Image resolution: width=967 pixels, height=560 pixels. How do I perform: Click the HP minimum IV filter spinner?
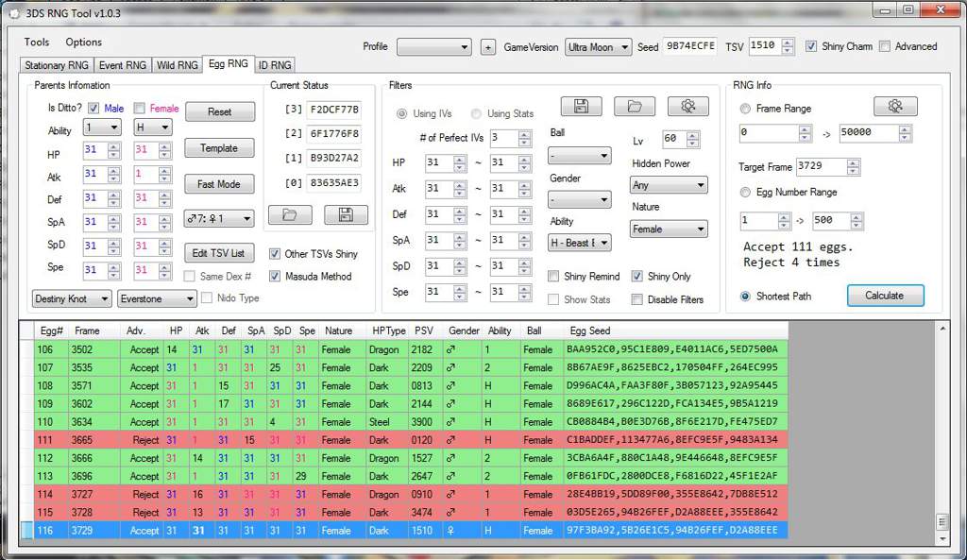[x=460, y=162]
